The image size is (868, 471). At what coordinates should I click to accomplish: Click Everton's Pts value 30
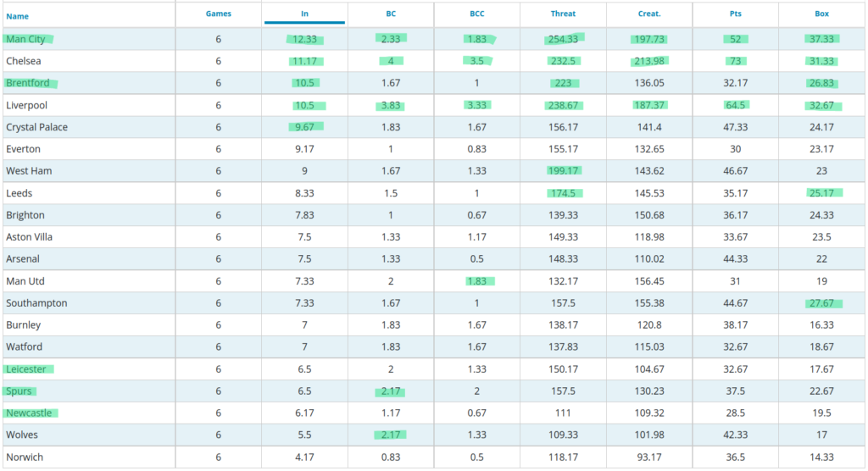click(735, 149)
